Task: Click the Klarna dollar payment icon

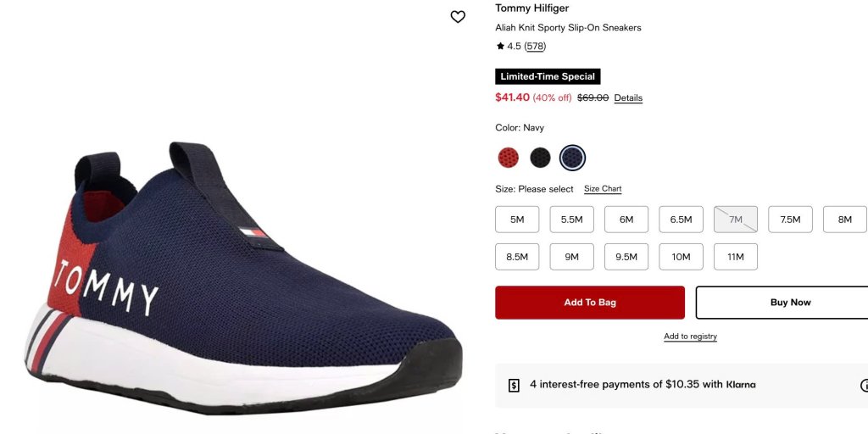Action: tap(514, 386)
